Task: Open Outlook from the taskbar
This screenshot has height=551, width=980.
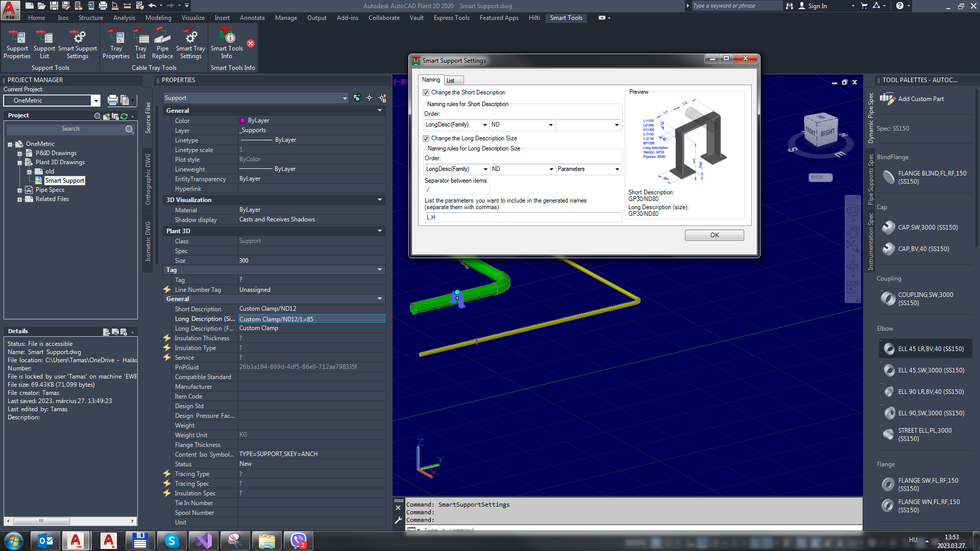Action: (45, 541)
